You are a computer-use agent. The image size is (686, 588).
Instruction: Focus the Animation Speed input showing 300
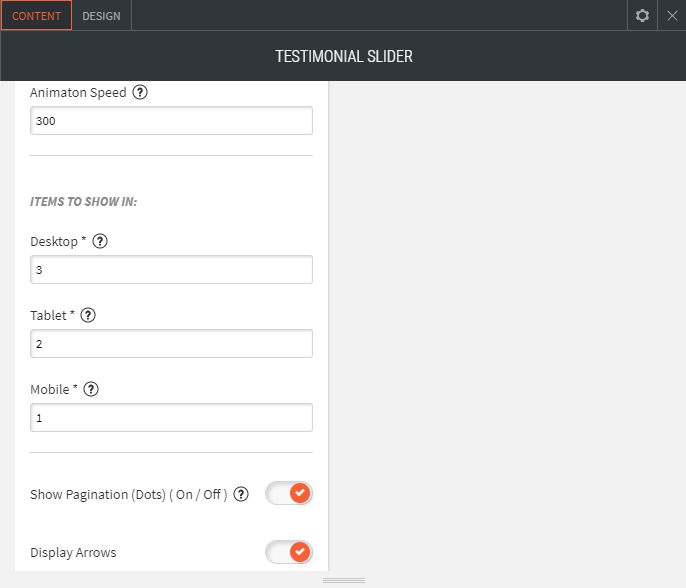pyautogui.click(x=171, y=121)
